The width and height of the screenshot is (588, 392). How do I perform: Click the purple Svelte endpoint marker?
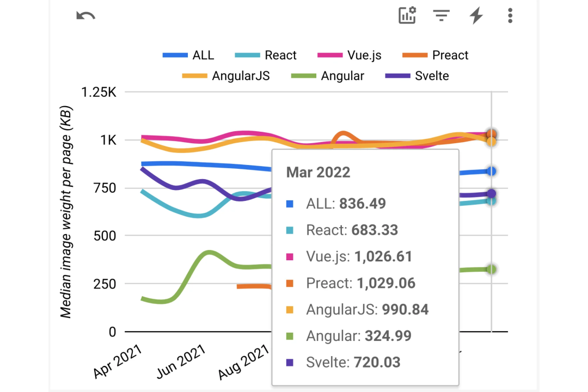[x=491, y=194]
